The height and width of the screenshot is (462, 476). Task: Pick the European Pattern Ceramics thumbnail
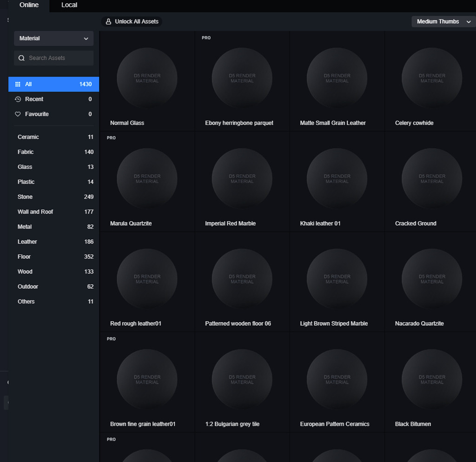[x=337, y=379]
